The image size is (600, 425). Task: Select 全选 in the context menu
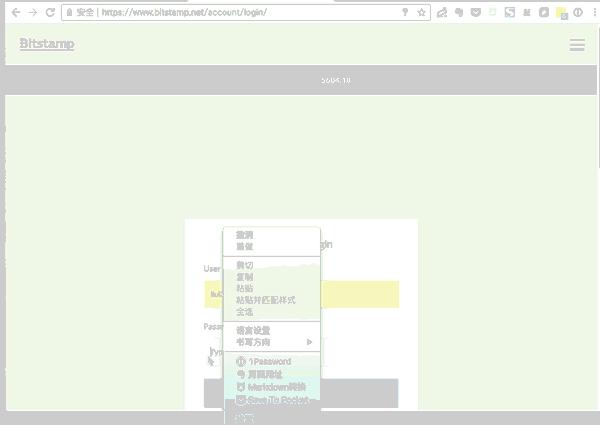click(x=244, y=311)
